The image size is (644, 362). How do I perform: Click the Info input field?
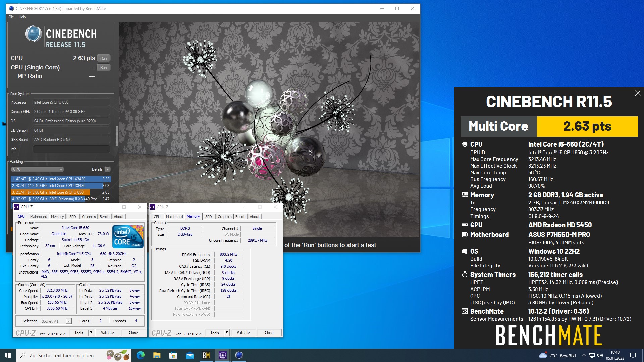click(71, 149)
